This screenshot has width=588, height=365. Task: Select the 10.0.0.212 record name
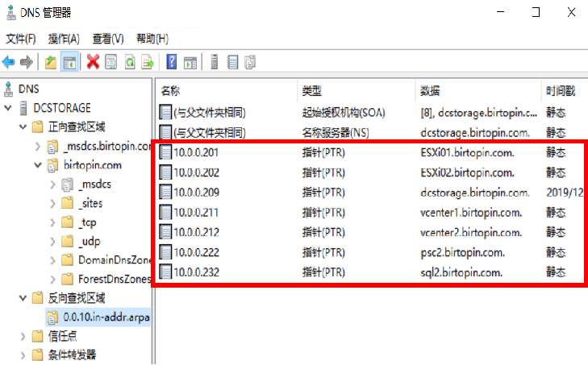(197, 232)
